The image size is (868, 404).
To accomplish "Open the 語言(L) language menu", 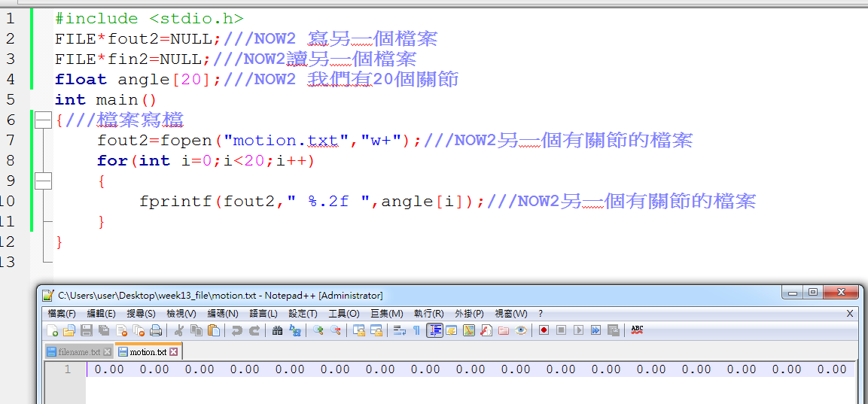I will [263, 314].
